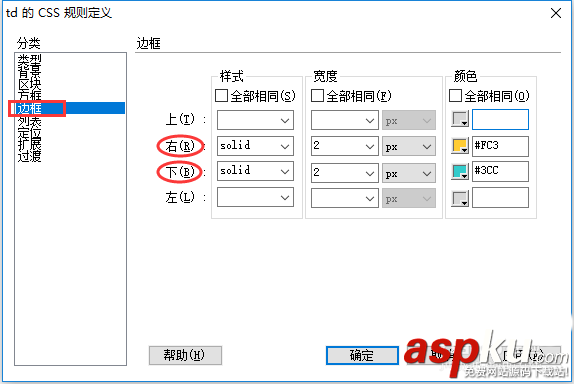Click right border color field #FC3

pos(500,146)
